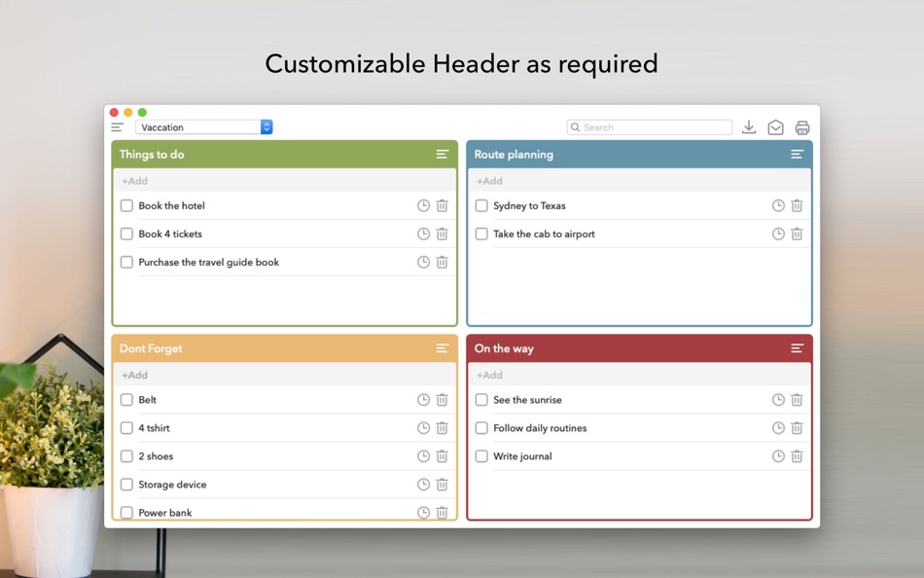924x578 pixels.
Task: Click the mail share icon
Action: pyautogui.click(x=775, y=127)
